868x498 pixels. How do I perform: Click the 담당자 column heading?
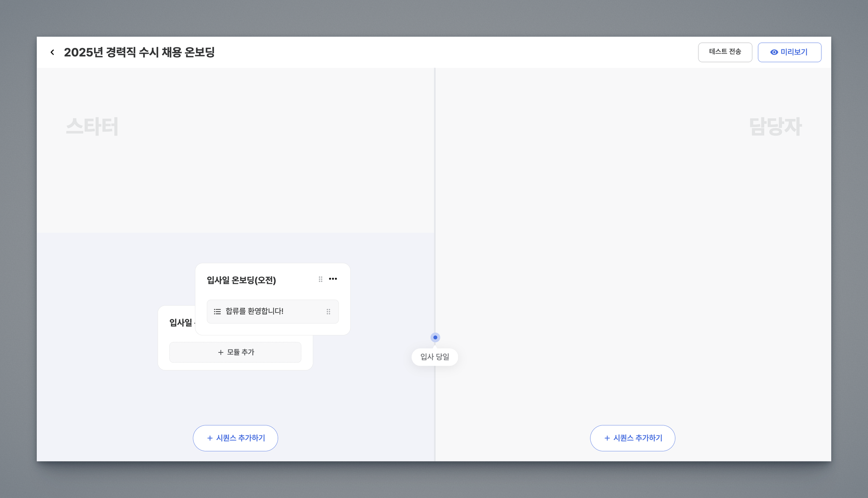click(775, 126)
